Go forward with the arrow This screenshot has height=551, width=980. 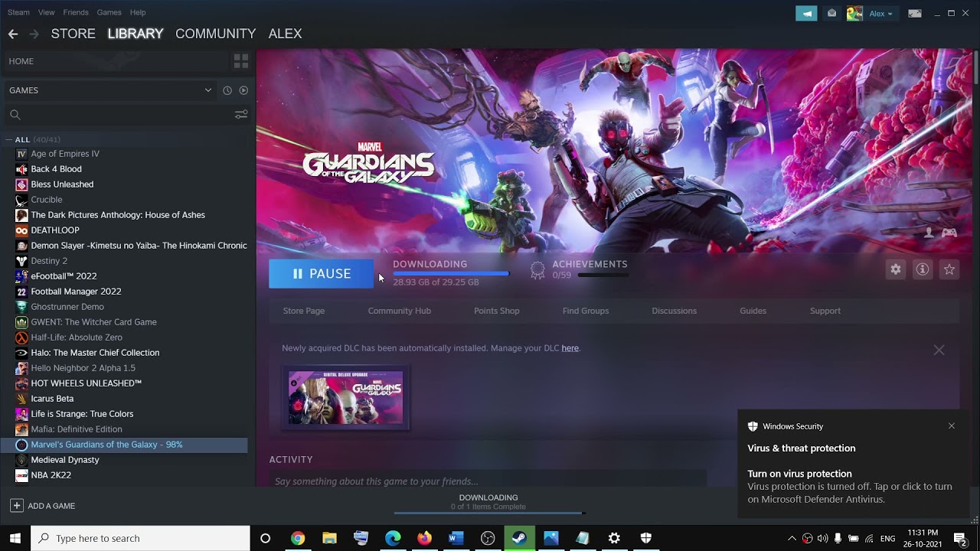pos(34,34)
